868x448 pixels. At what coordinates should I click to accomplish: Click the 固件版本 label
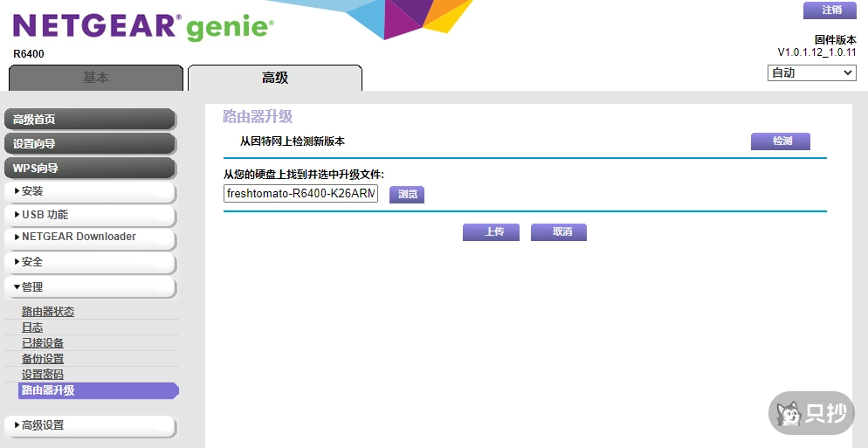[x=836, y=40]
